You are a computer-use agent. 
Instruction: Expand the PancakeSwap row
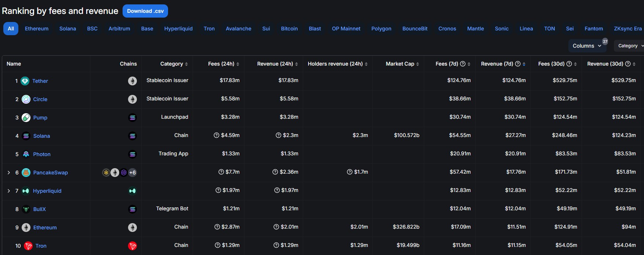9,173
